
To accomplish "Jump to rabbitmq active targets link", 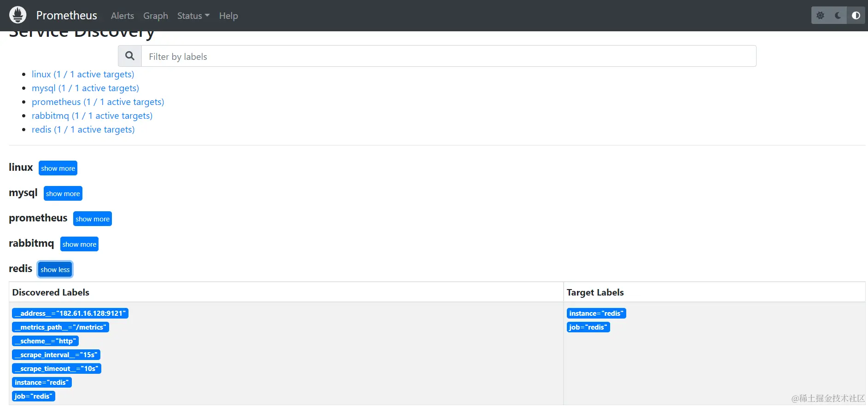I will coord(92,116).
